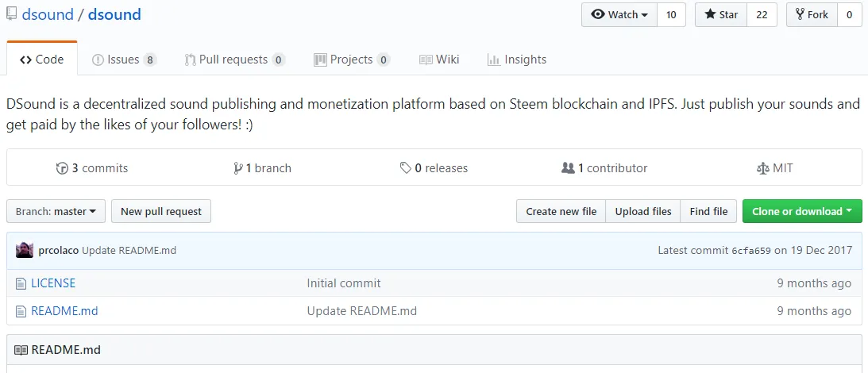The width and height of the screenshot is (868, 373).
Task: View the 0 releases page
Action: pyautogui.click(x=434, y=167)
